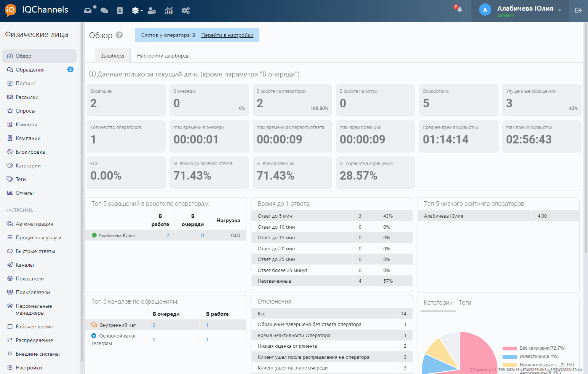This screenshot has width=588, height=374.
Task: Open the notifications bell with 7 badge
Action: pyautogui.click(x=458, y=8)
